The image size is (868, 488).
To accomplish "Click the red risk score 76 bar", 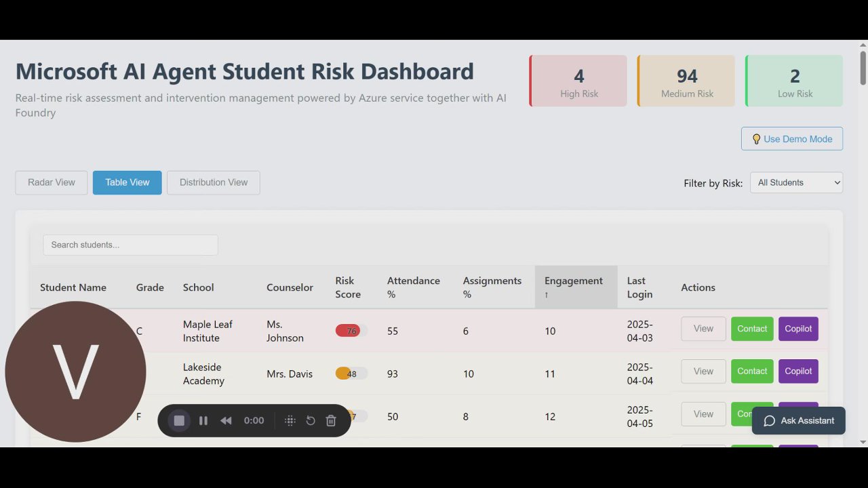I will click(x=351, y=331).
